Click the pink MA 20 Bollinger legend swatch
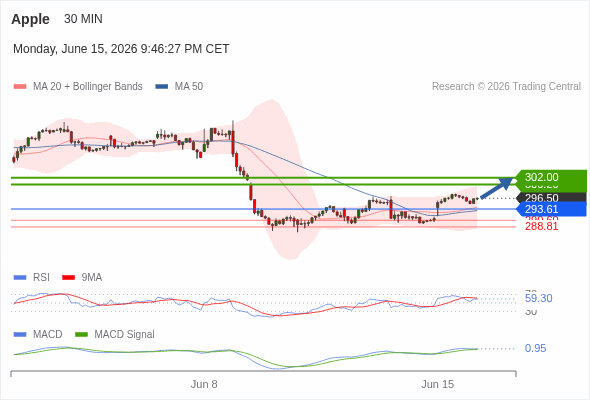This screenshot has width=590, height=400. [20, 87]
